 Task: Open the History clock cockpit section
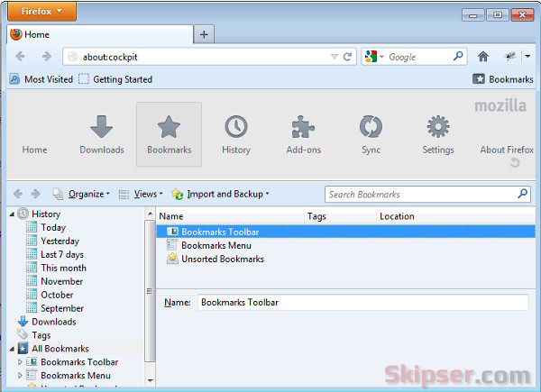(x=236, y=135)
